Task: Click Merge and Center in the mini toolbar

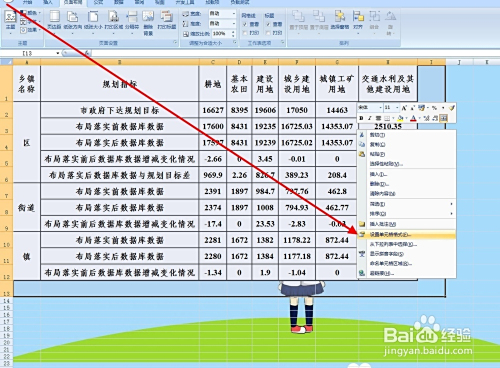Action: [x=443, y=118]
